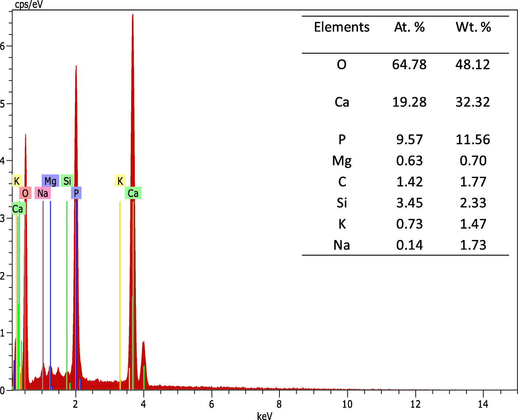Click the 2.33 weight percent value
The width and height of the screenshot is (518, 420).
[x=473, y=203]
